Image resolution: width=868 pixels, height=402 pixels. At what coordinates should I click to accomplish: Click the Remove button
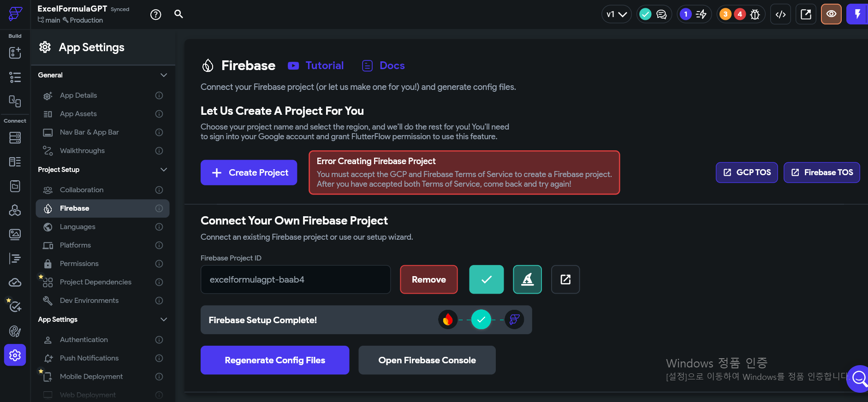pos(429,279)
